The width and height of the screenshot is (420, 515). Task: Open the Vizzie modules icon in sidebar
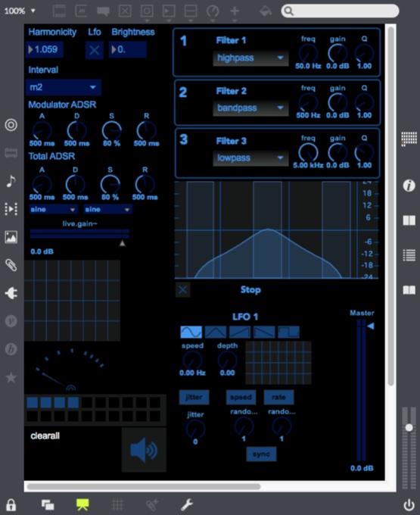[11, 321]
